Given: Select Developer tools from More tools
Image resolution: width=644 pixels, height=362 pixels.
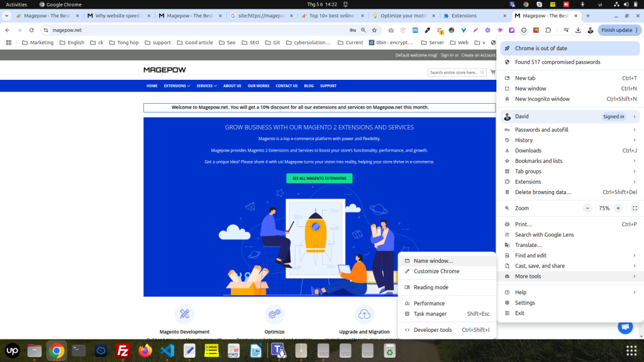Looking at the screenshot, I should pos(433,330).
